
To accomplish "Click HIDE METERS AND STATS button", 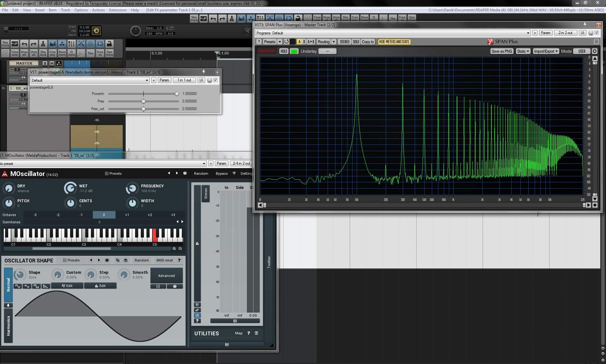I will (x=394, y=42).
